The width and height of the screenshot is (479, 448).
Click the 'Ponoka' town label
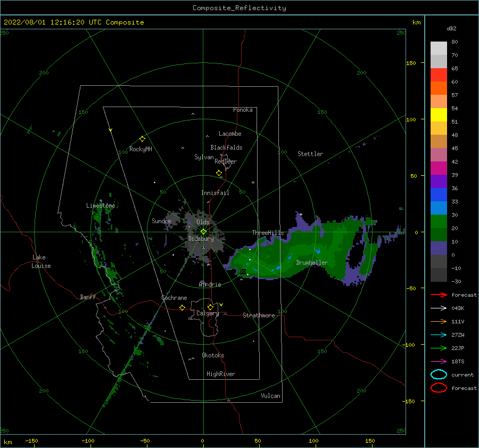point(243,110)
